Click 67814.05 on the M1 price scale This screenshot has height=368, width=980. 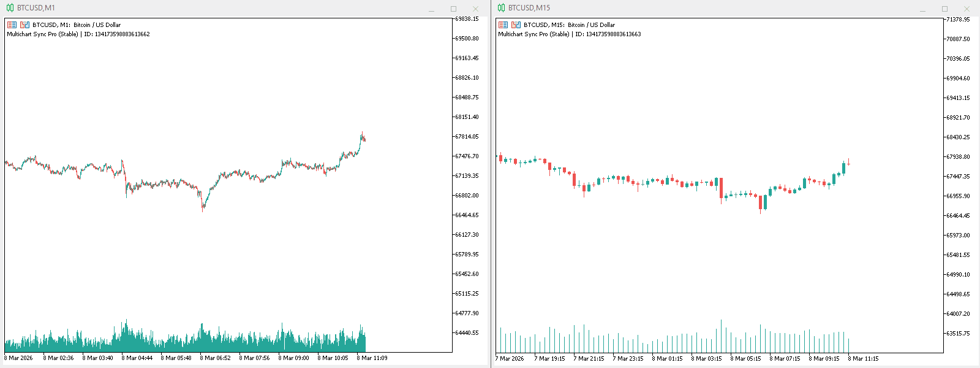point(467,137)
